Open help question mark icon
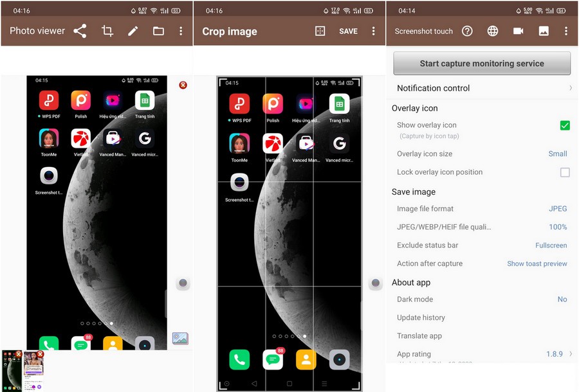 (x=468, y=31)
